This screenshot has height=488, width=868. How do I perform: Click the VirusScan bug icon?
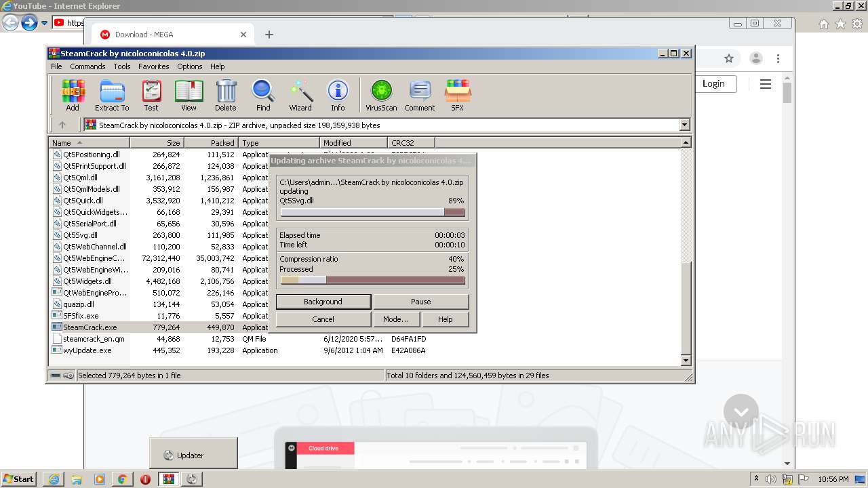tap(381, 95)
